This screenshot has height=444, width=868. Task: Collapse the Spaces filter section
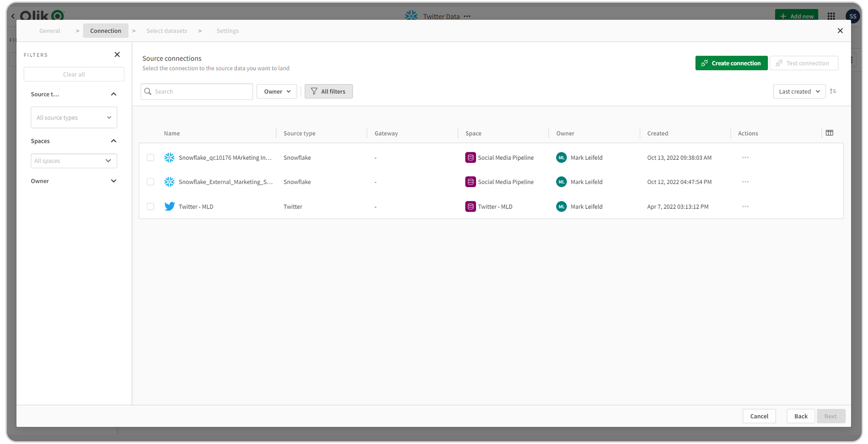[113, 141]
